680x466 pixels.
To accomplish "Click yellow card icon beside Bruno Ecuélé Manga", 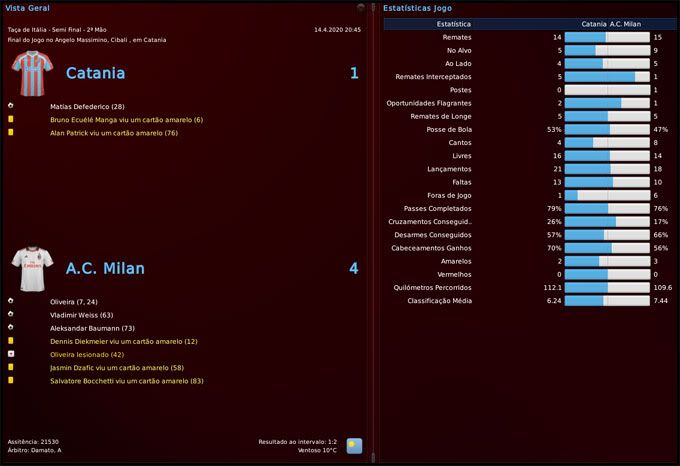I will pyautogui.click(x=10, y=119).
